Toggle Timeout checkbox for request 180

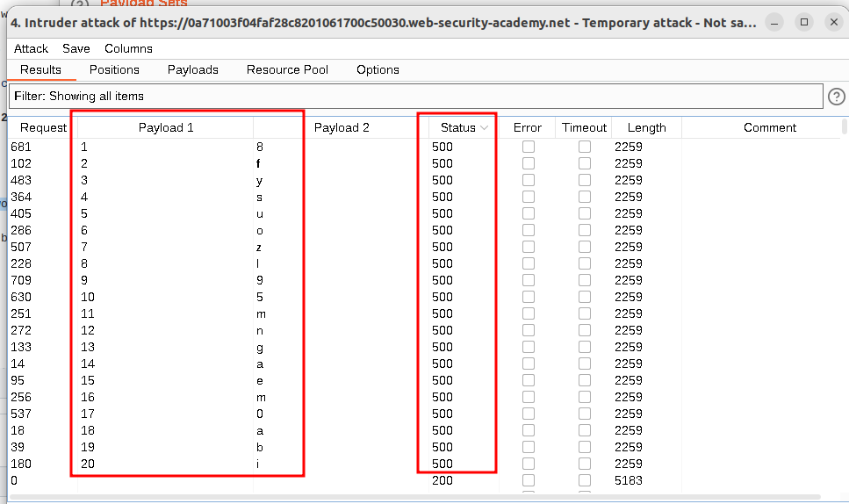(x=585, y=464)
